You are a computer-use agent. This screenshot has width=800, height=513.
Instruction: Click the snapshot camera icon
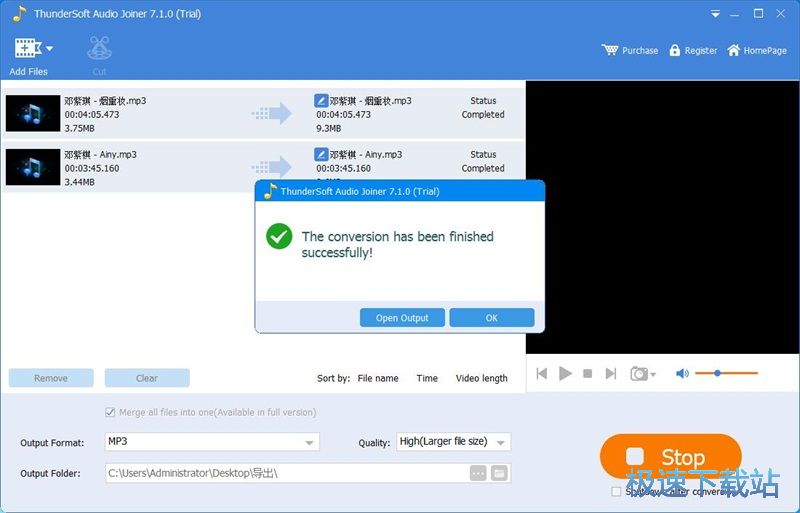coord(639,374)
